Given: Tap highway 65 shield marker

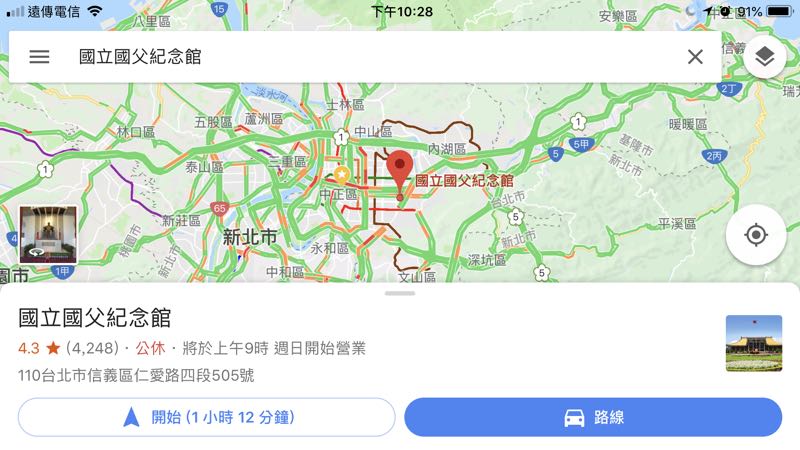Looking at the screenshot, I should [x=219, y=208].
